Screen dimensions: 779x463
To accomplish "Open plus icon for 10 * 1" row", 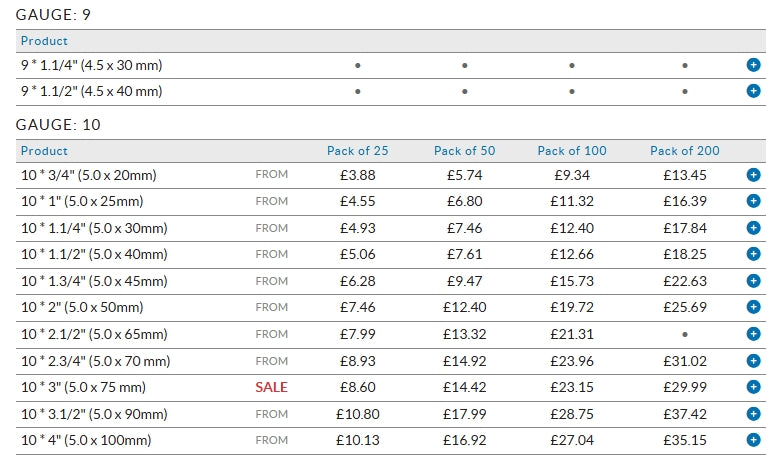I will [x=753, y=201].
